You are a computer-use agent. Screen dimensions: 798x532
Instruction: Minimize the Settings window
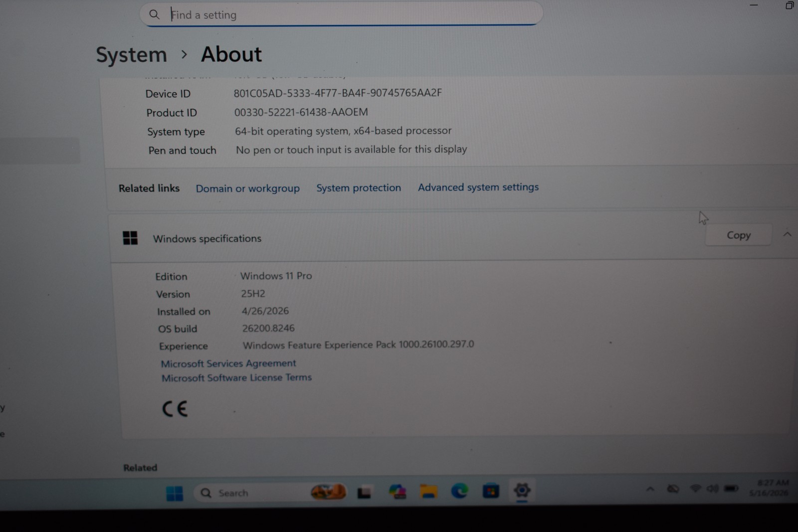click(754, 5)
